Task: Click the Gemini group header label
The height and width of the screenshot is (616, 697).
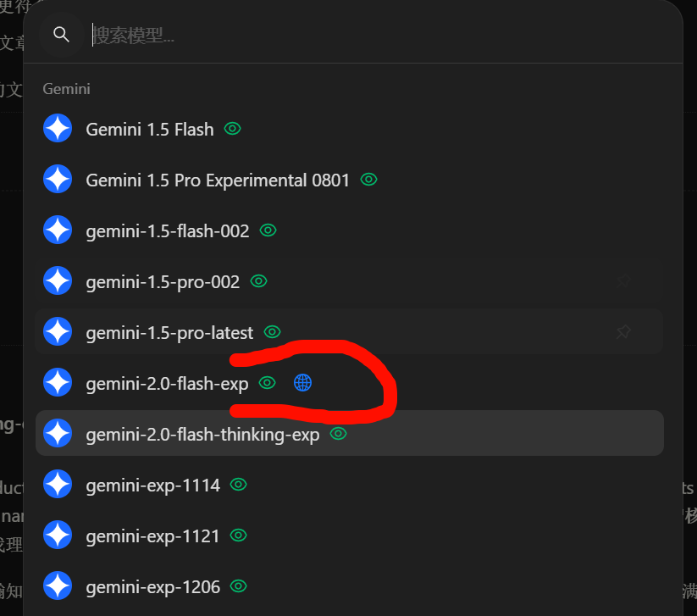Action: pos(67,89)
